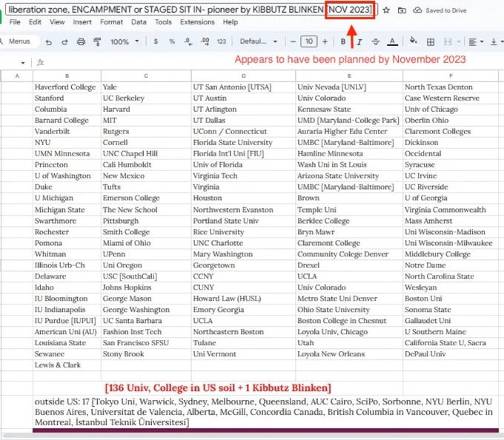Star this document with the star icon
The height and width of the screenshot is (440, 504).
386,10
